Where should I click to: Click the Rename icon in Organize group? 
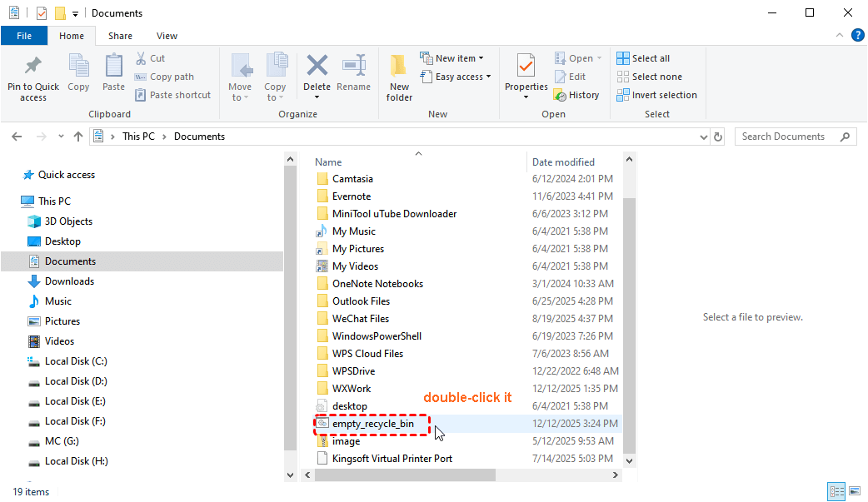point(354,67)
